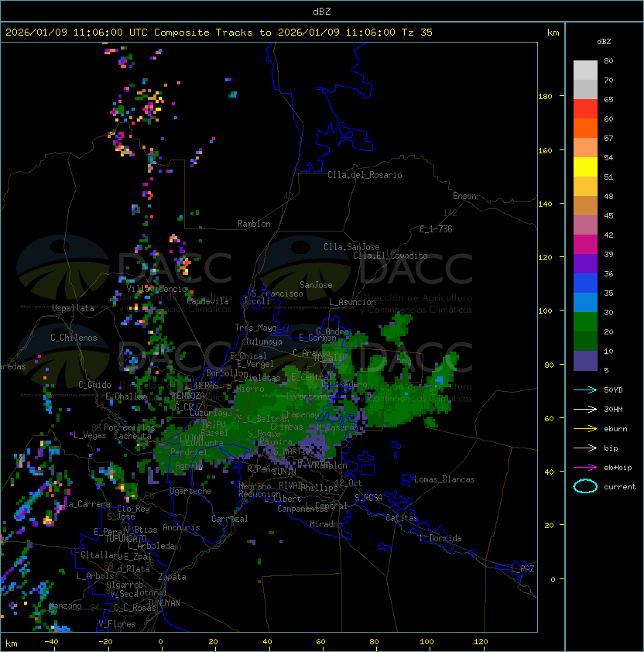Click the 'Uspallata' map label

pyautogui.click(x=74, y=308)
